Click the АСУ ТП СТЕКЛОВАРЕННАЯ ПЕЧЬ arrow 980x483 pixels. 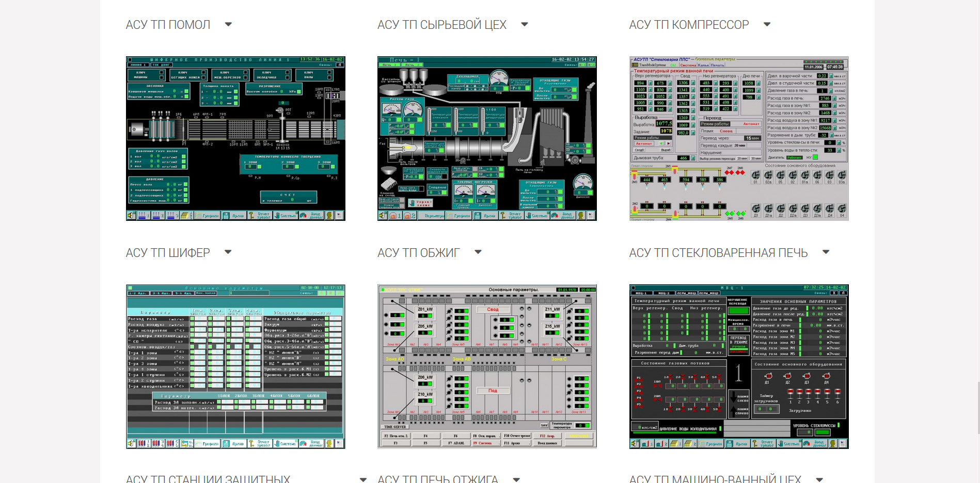[826, 252]
